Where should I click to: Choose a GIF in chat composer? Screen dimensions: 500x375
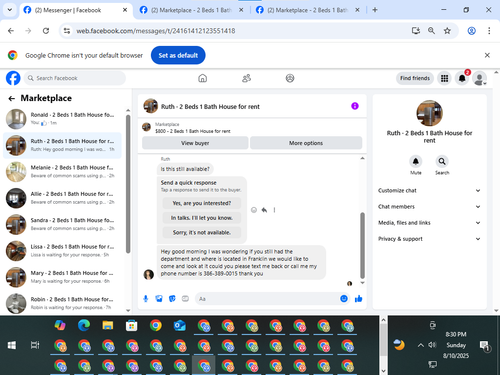click(185, 299)
